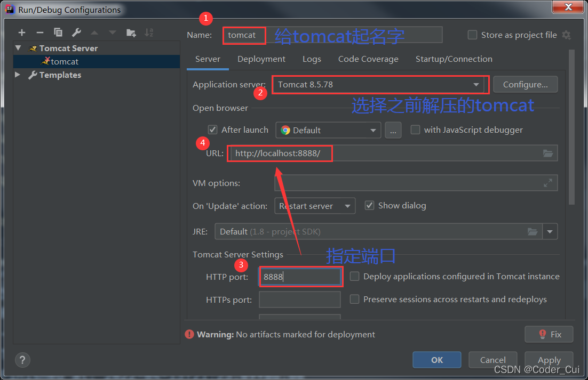Click the Apply button

(549, 360)
